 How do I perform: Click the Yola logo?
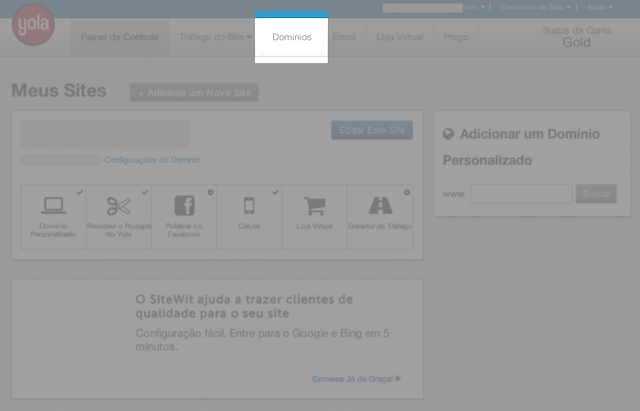coord(33,25)
